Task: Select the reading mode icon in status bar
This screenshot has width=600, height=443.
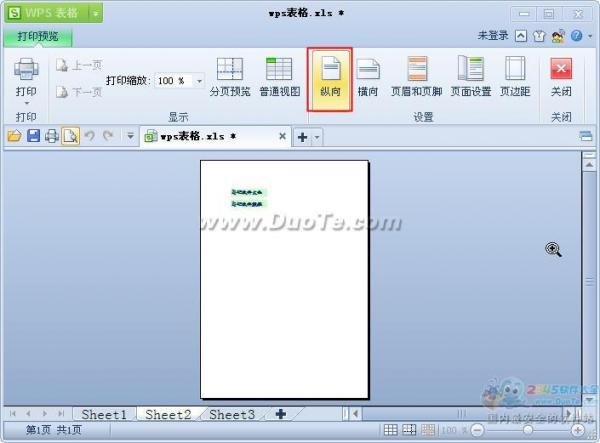Action: click(428, 430)
